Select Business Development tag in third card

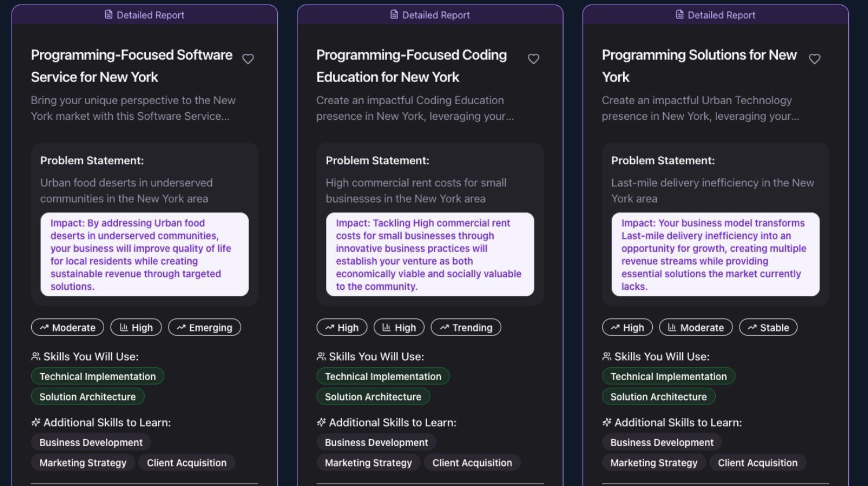point(661,443)
